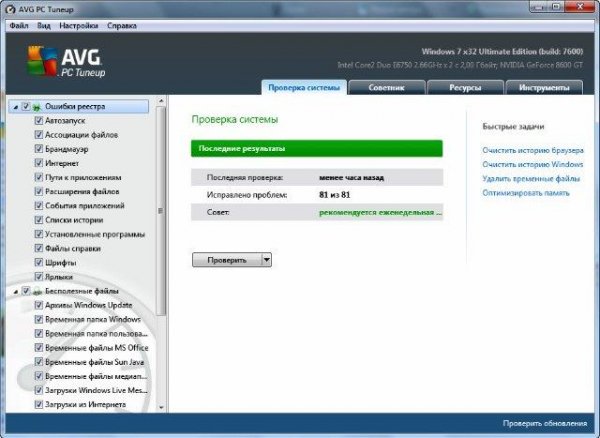This screenshot has height=438, width=600.
Task: Switch to the Инструменты tab
Action: point(544,87)
